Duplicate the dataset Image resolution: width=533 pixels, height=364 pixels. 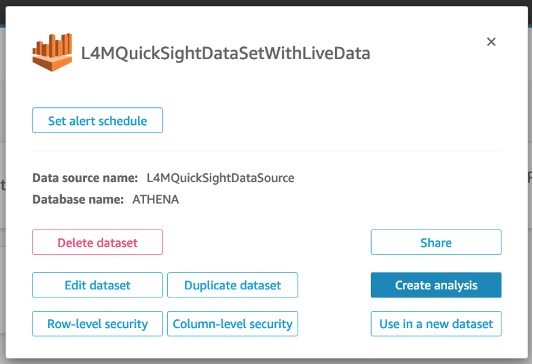[x=233, y=285]
